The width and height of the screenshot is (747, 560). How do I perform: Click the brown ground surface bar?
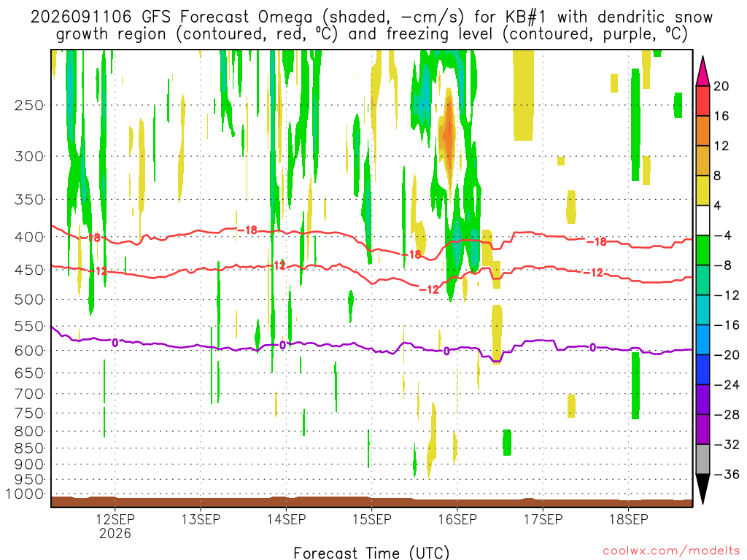(371, 502)
